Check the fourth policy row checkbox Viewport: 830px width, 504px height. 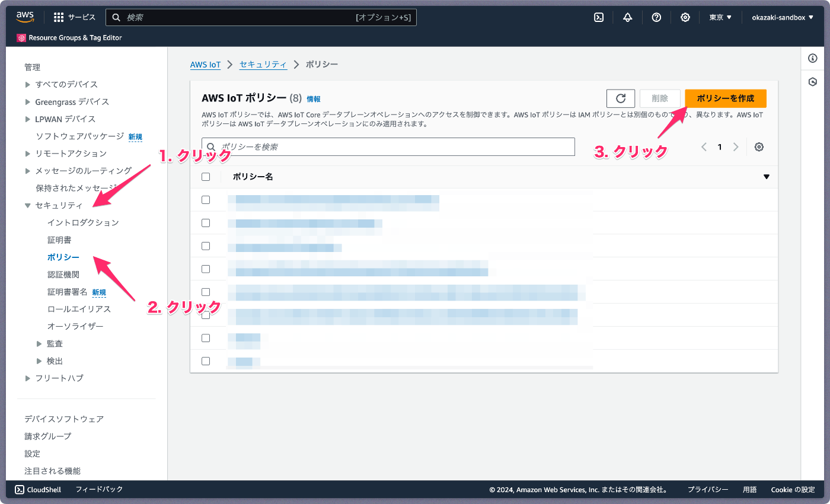(206, 269)
